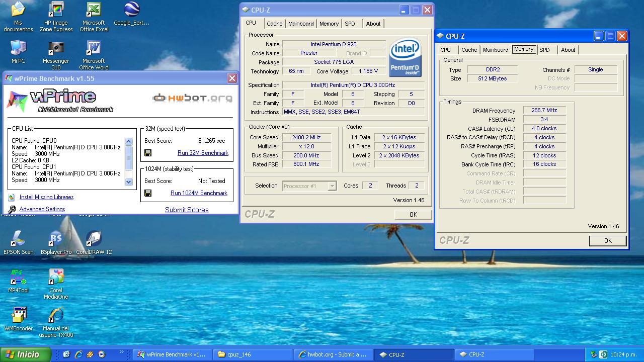Image resolution: width=644 pixels, height=362 pixels.
Task: Select the hwbot.org taskbar button
Action: coord(333,354)
